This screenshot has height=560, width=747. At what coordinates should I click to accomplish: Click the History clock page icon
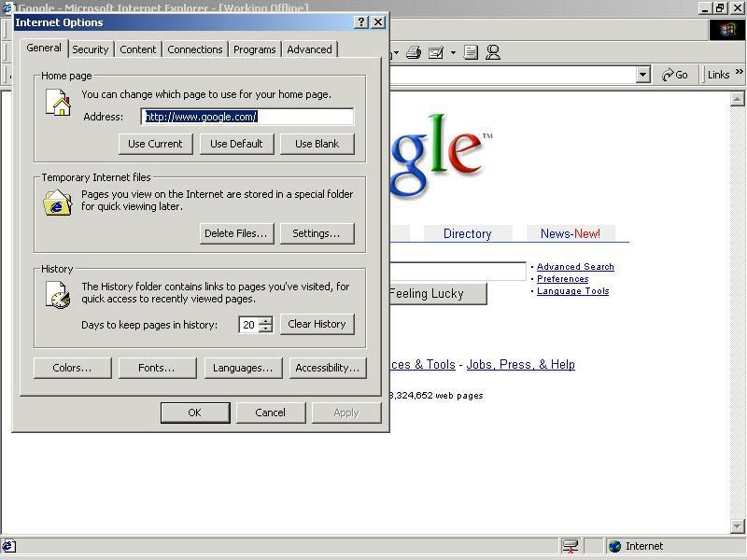(58, 295)
